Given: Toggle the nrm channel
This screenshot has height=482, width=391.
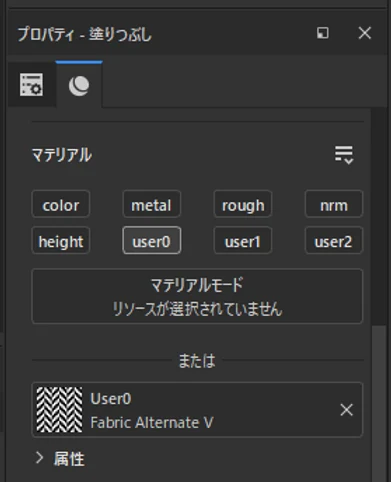Looking at the screenshot, I should point(334,204).
